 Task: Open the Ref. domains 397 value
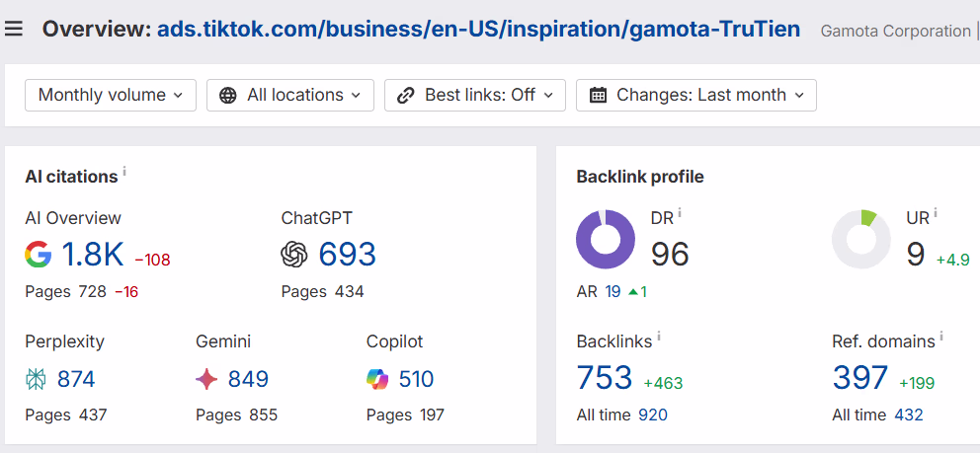pyautogui.click(x=860, y=377)
